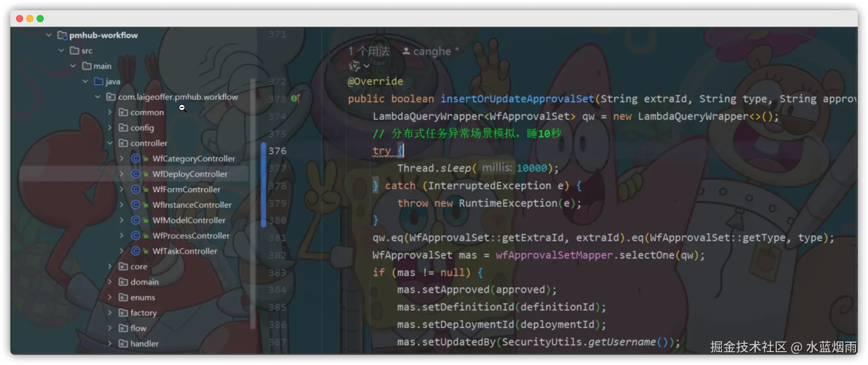Click the enums package icon

[123, 297]
